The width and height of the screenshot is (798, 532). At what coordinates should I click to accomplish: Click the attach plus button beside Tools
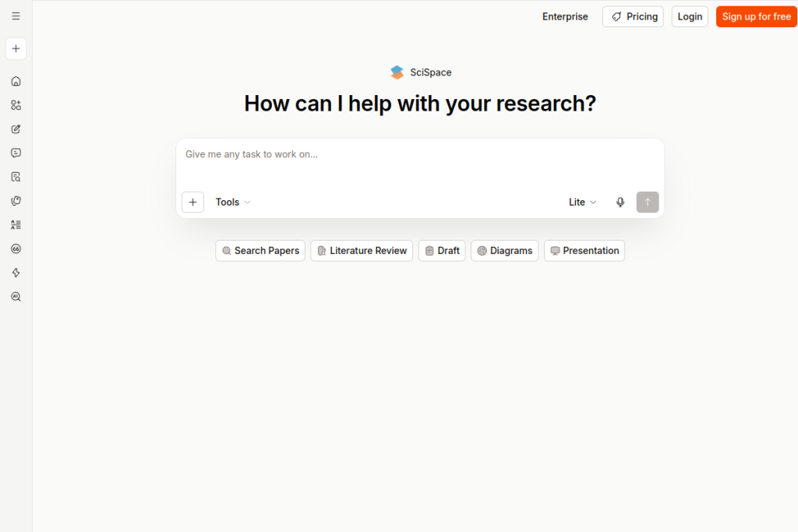click(x=193, y=203)
